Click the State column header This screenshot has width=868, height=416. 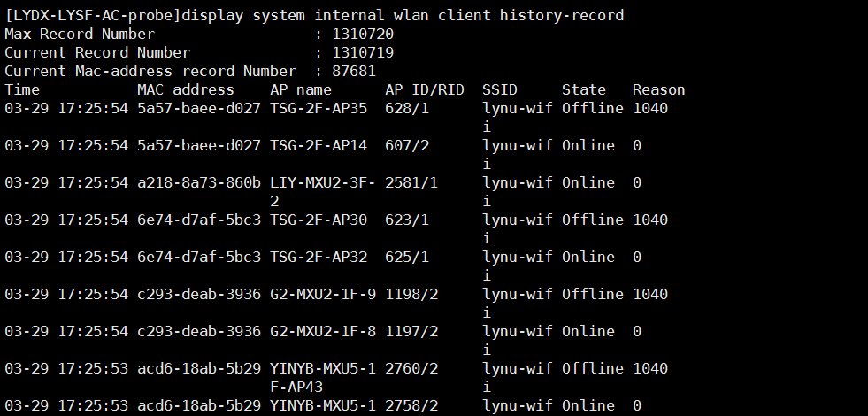(x=584, y=89)
